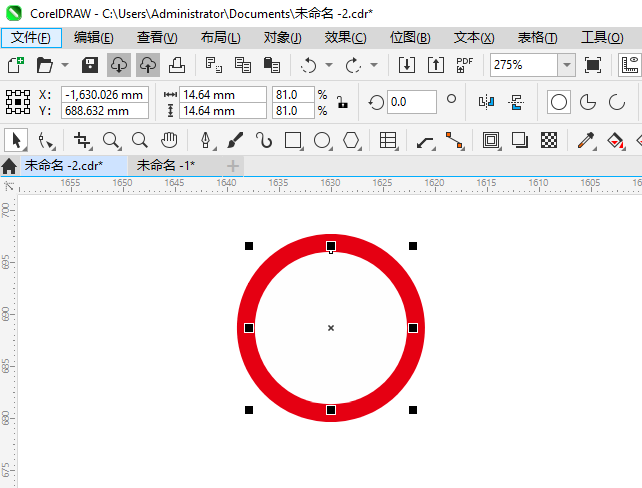This screenshot has height=488, width=642.
Task: Select the Pen curve tool
Action: 206,140
